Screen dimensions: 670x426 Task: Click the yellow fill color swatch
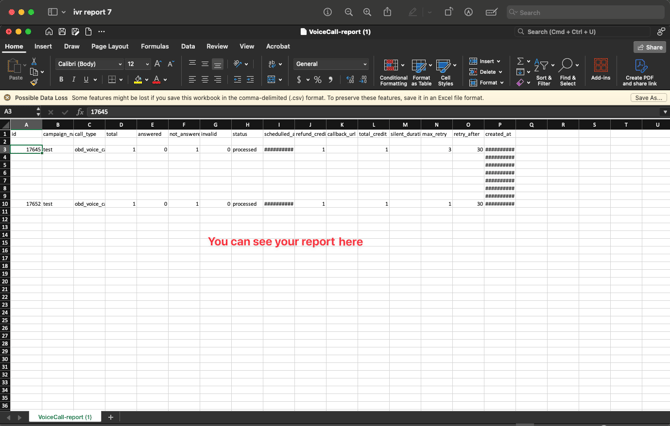[x=137, y=80]
